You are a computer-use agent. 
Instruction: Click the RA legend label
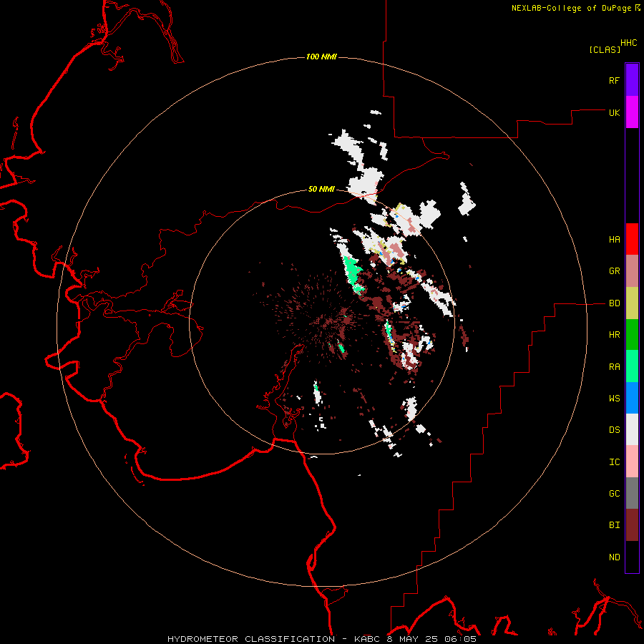tap(614, 366)
